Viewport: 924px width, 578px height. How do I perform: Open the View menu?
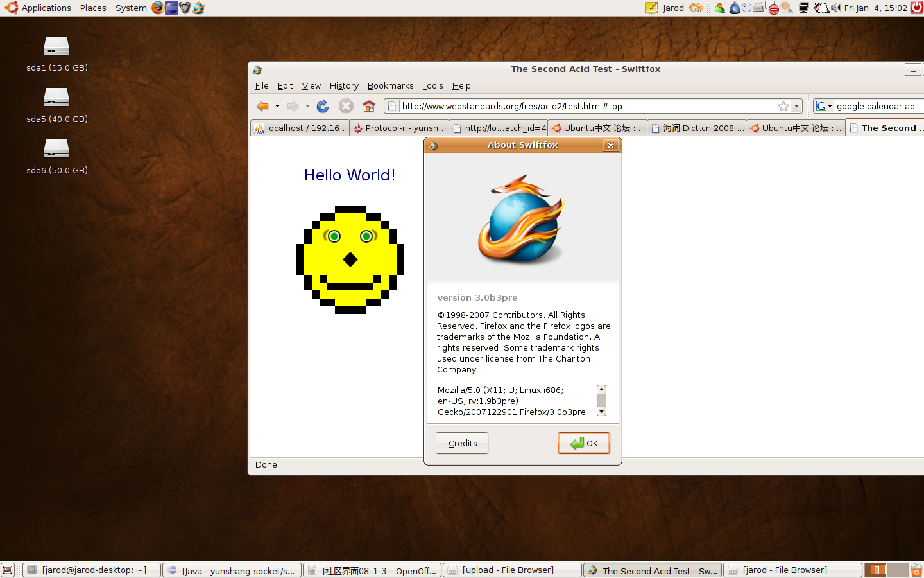click(311, 85)
